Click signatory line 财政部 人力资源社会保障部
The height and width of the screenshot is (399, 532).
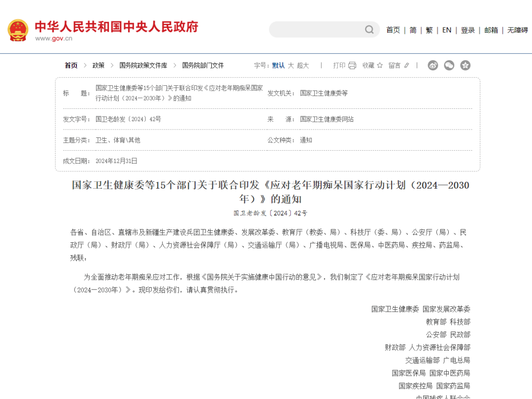pyautogui.click(x=428, y=347)
